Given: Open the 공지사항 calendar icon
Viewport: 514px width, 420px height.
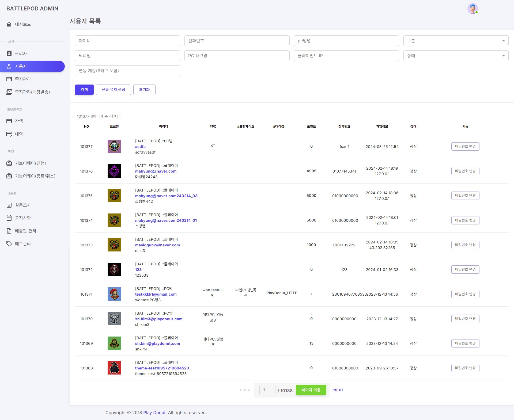Looking at the screenshot, I should click(9, 218).
